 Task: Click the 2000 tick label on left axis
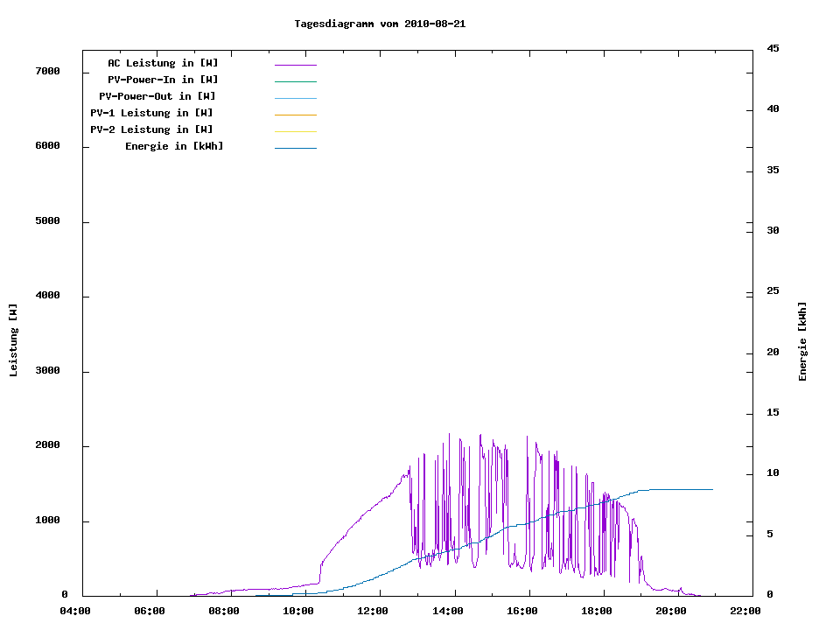(47, 445)
